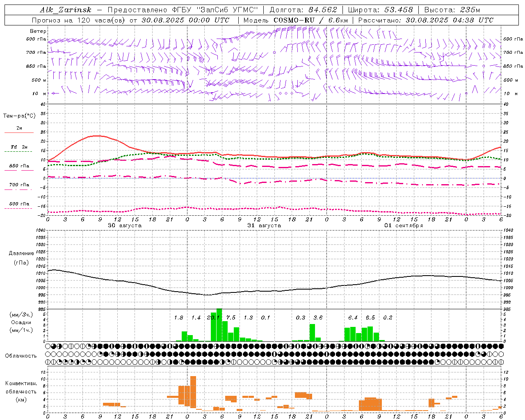525x420 pixels.
Task: Select the Td 2м dew point legend entry
Action: click(19, 147)
